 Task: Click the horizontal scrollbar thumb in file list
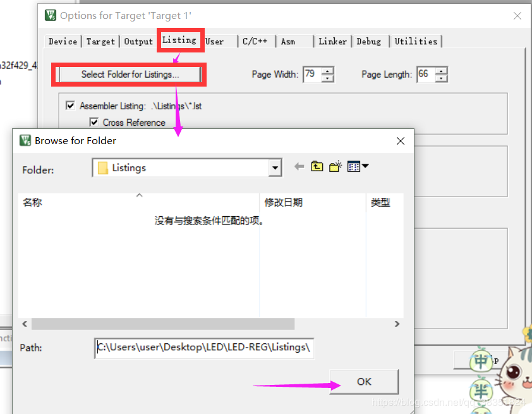pyautogui.click(x=163, y=324)
